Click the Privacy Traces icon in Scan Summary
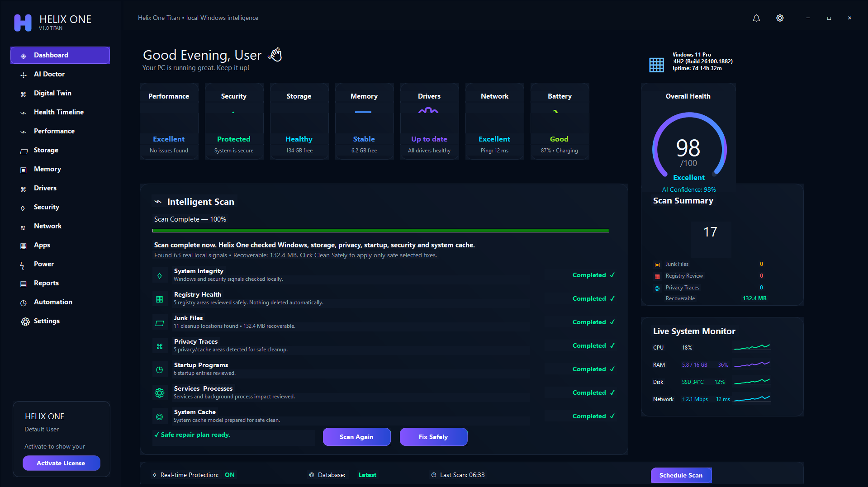This screenshot has height=487, width=868. [657, 288]
